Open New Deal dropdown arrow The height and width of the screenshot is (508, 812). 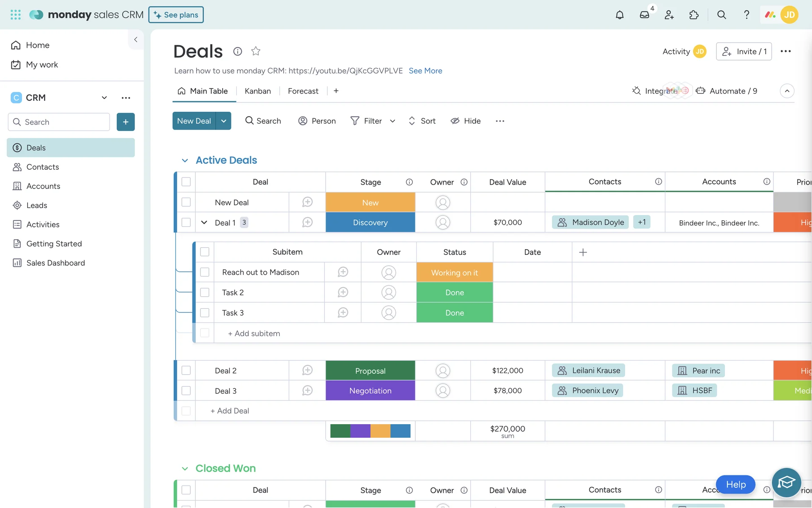click(x=224, y=121)
